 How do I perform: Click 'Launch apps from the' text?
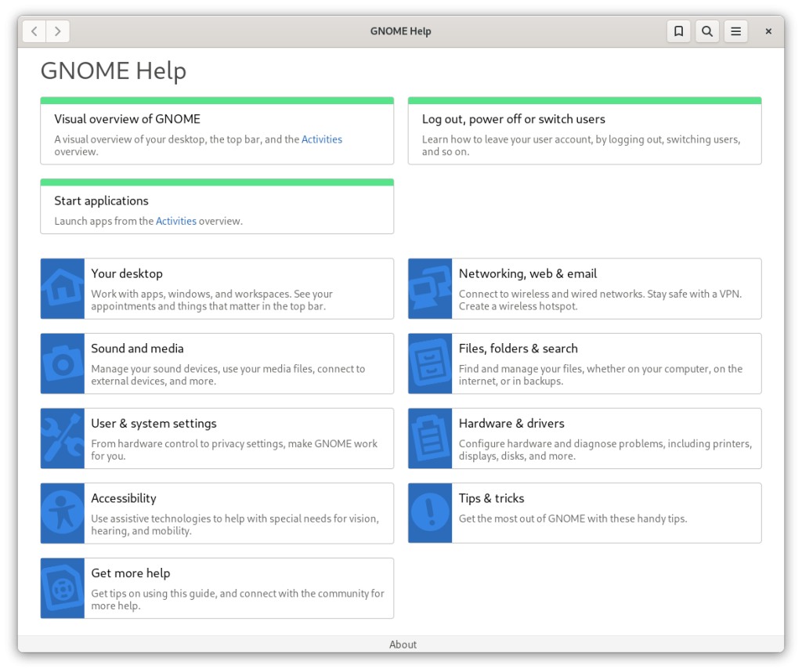[104, 221]
